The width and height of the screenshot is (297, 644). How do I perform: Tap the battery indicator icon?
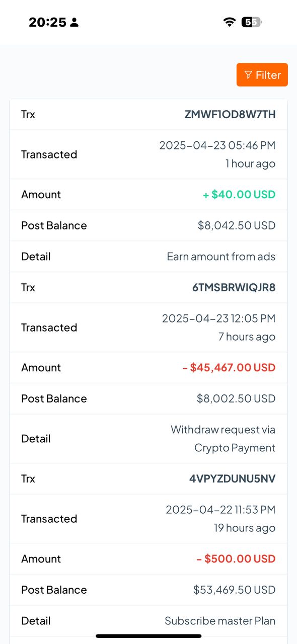pos(252,22)
